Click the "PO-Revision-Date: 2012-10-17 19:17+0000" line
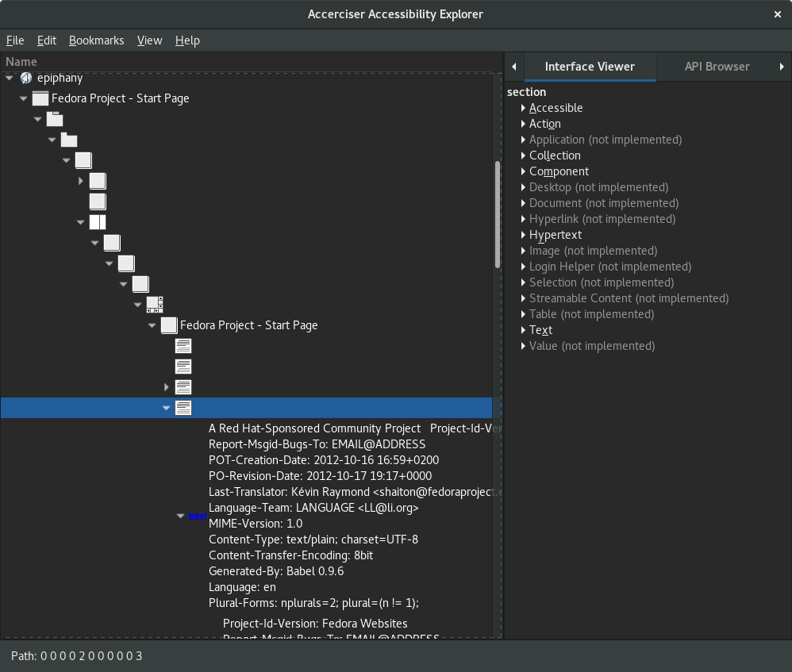Screen dimensions: 792x672 tap(321, 476)
